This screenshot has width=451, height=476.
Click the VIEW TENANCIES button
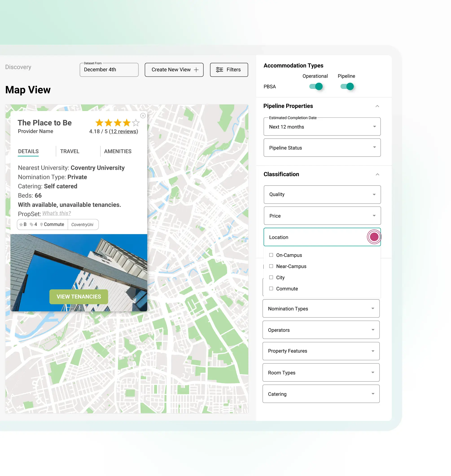pyautogui.click(x=79, y=297)
